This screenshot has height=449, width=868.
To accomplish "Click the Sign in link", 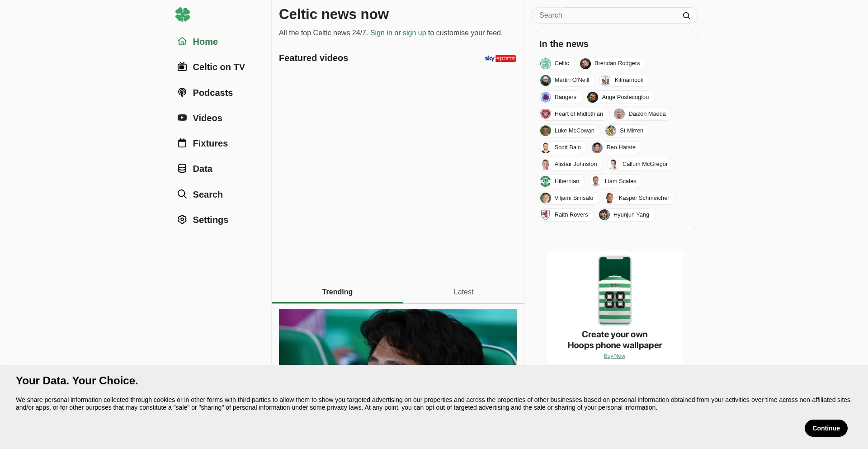I will (381, 33).
